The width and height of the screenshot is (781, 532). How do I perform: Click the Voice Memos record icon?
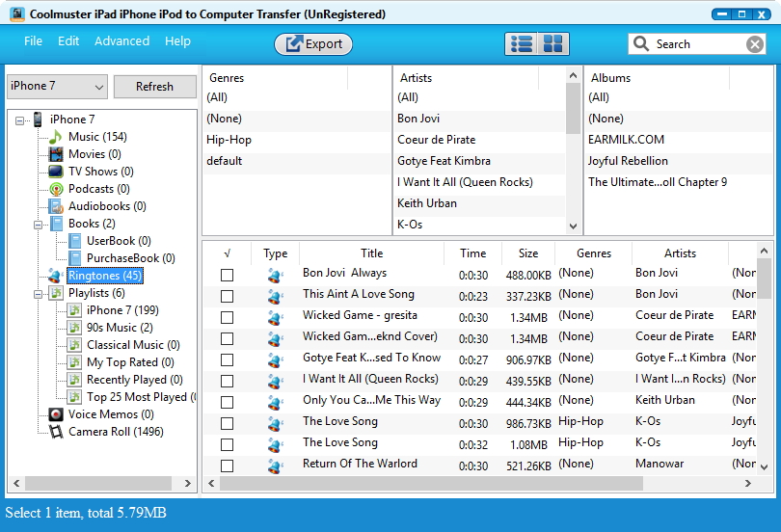coord(56,414)
